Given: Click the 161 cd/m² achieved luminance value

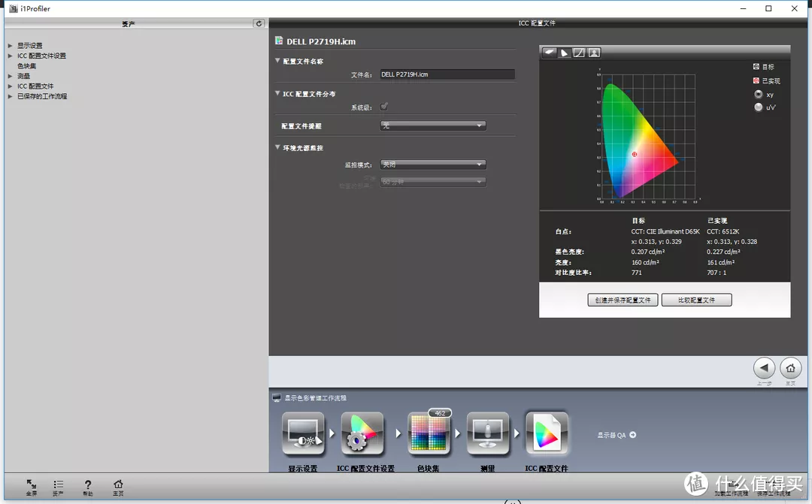Looking at the screenshot, I should click(x=721, y=262).
